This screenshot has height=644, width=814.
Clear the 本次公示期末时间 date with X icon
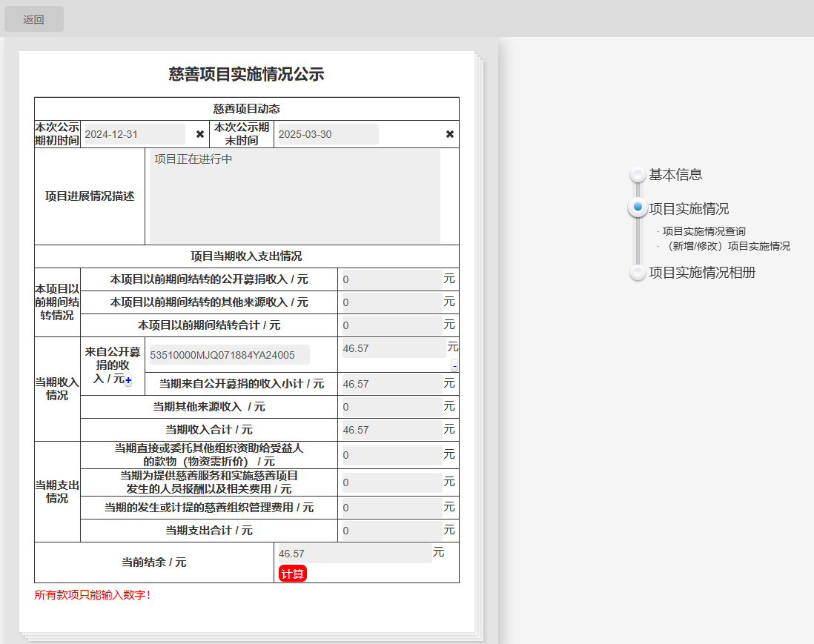(449, 134)
